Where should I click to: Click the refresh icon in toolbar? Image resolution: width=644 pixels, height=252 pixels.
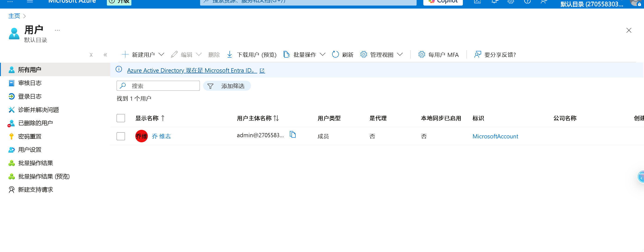click(335, 55)
